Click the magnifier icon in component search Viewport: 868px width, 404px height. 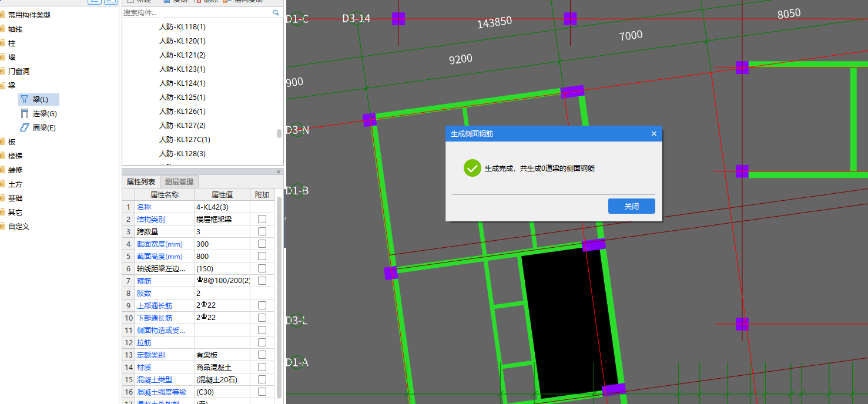[276, 12]
